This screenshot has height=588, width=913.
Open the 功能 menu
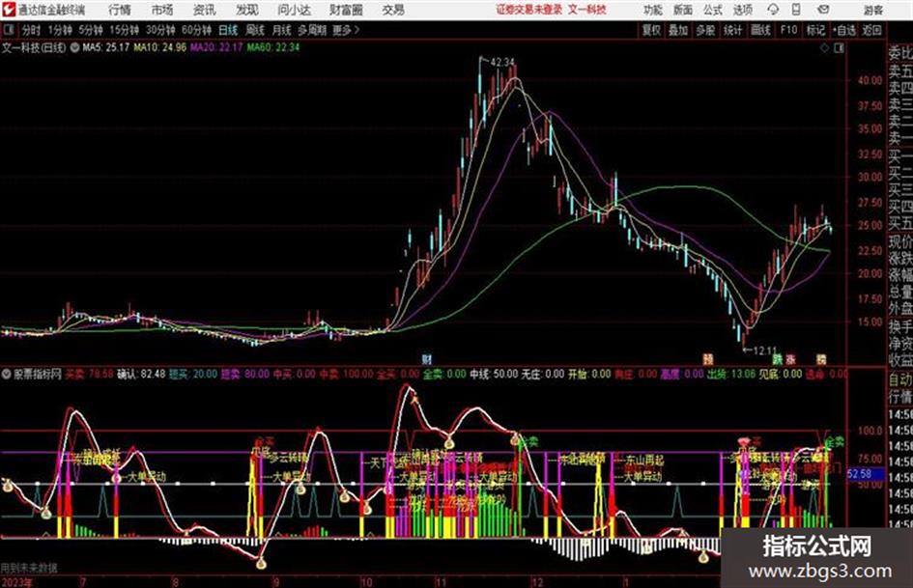[653, 10]
